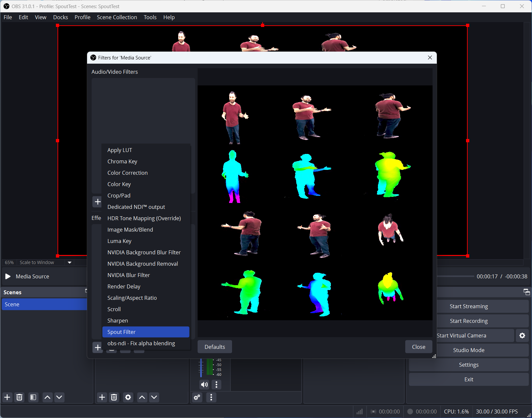Image resolution: width=532 pixels, height=418 pixels.
Task: Toggle Studio Mode
Action: click(x=468, y=350)
